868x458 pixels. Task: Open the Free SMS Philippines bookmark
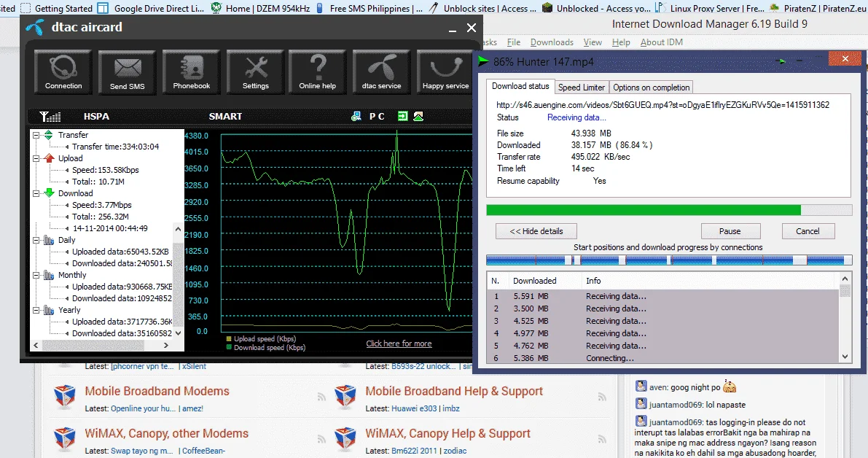click(x=370, y=8)
